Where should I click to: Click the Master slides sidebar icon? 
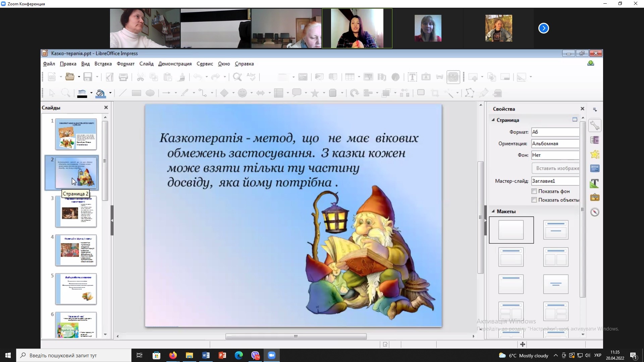tap(595, 169)
